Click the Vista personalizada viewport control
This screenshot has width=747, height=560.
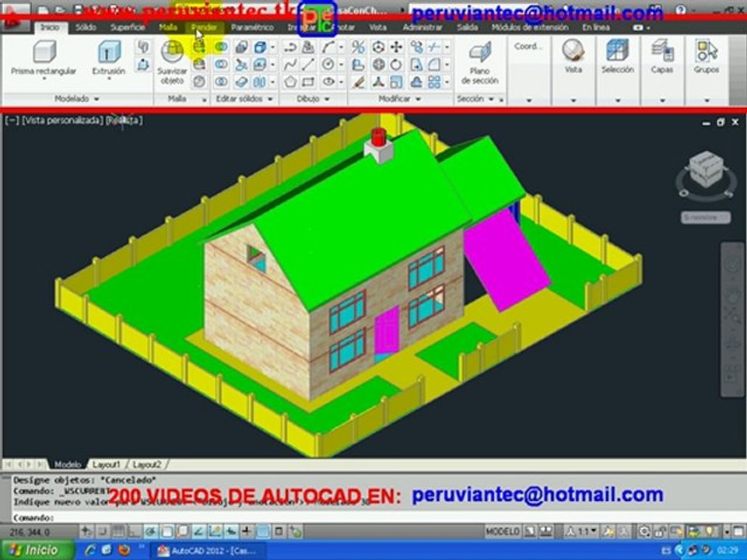pos(62,121)
